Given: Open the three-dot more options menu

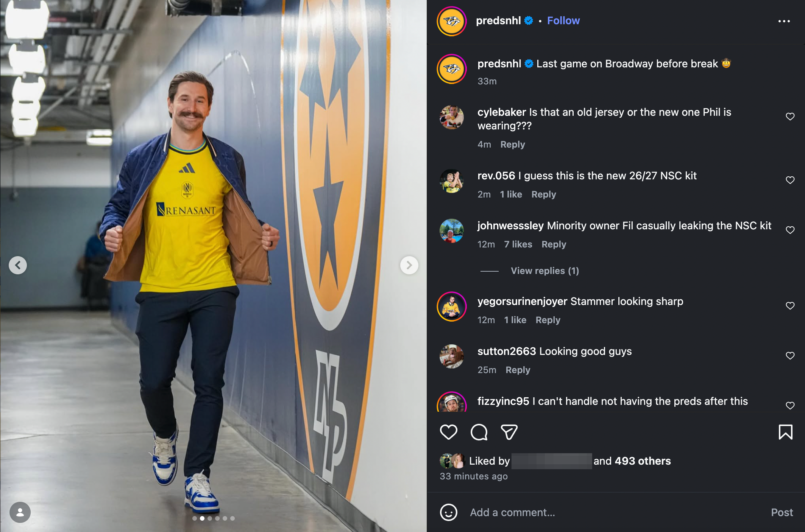Looking at the screenshot, I should pos(784,21).
